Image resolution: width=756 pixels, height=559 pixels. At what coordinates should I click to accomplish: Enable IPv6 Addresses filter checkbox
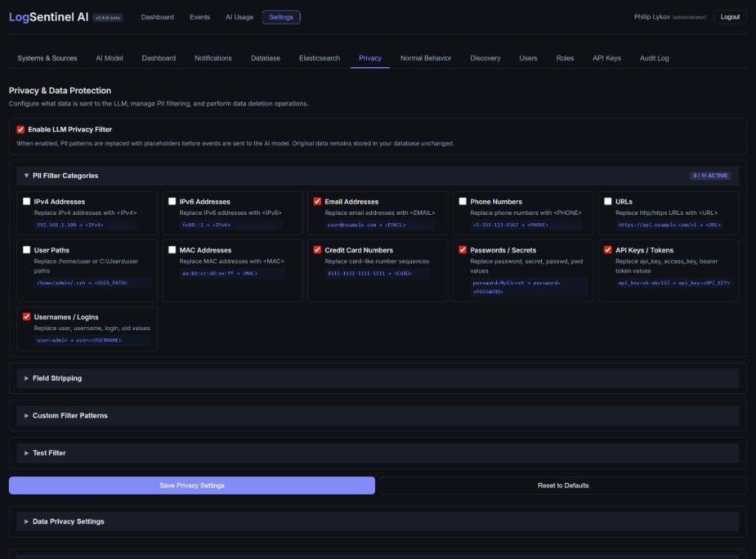click(172, 202)
